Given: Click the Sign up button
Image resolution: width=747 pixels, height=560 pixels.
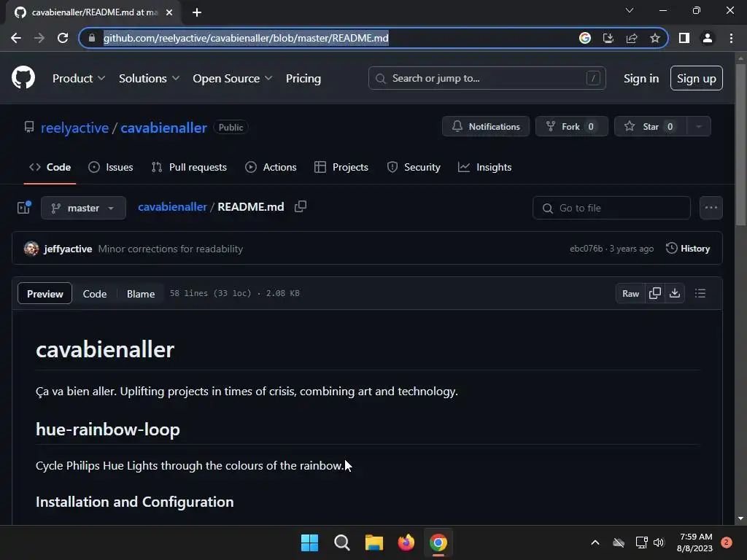Looking at the screenshot, I should [697, 78].
